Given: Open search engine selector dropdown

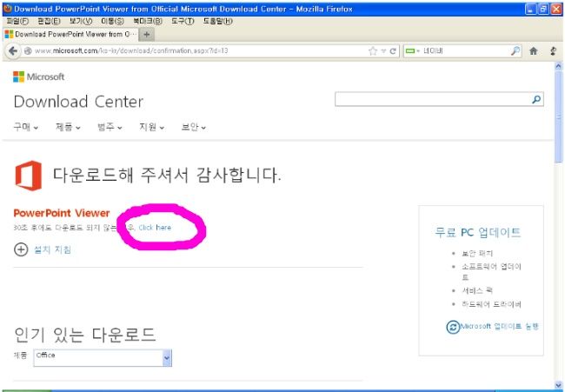Looking at the screenshot, I should (412, 51).
